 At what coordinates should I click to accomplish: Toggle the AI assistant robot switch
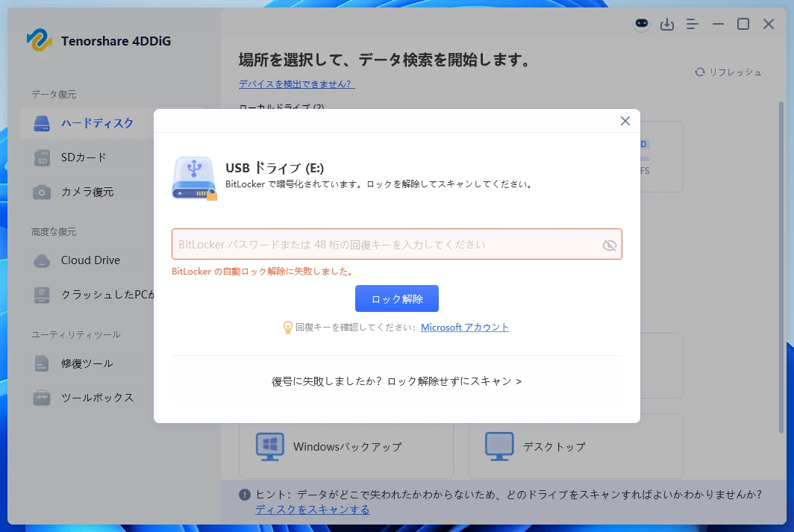pyautogui.click(x=641, y=25)
